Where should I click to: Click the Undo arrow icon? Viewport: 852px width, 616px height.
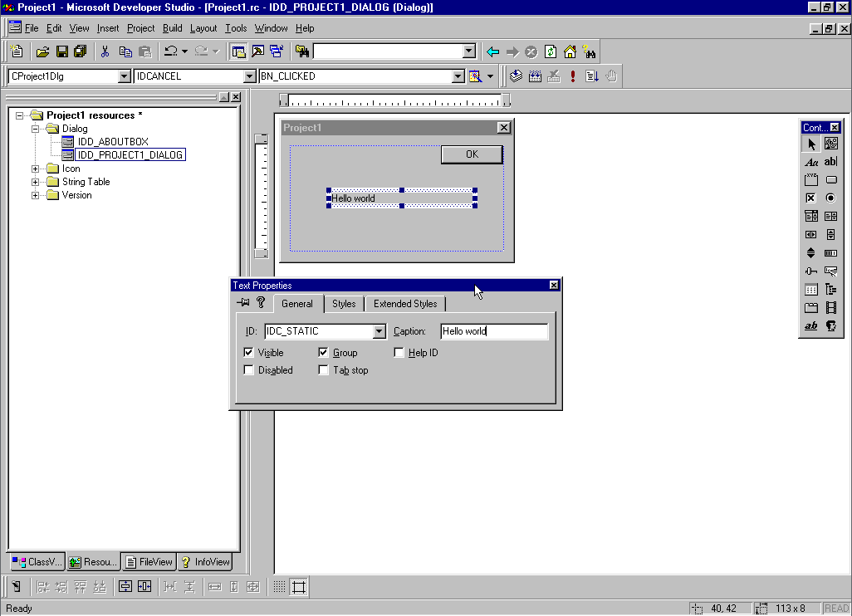(171, 51)
